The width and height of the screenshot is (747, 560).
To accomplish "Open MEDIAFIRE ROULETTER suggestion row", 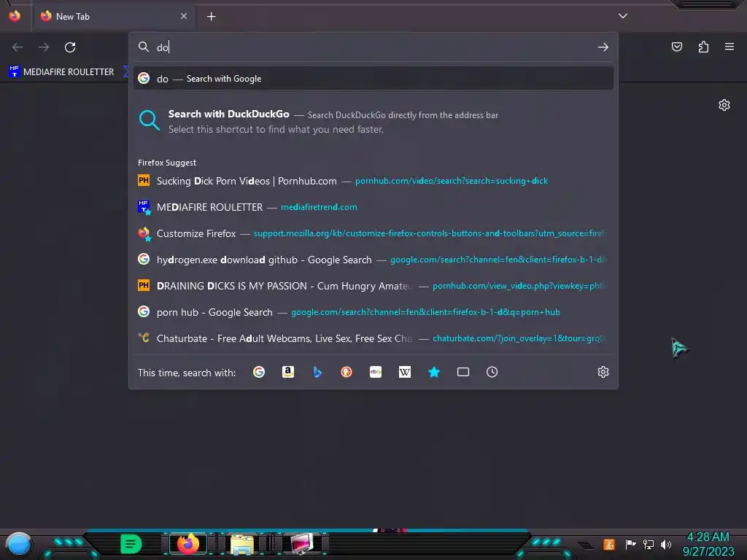I will tap(373, 207).
